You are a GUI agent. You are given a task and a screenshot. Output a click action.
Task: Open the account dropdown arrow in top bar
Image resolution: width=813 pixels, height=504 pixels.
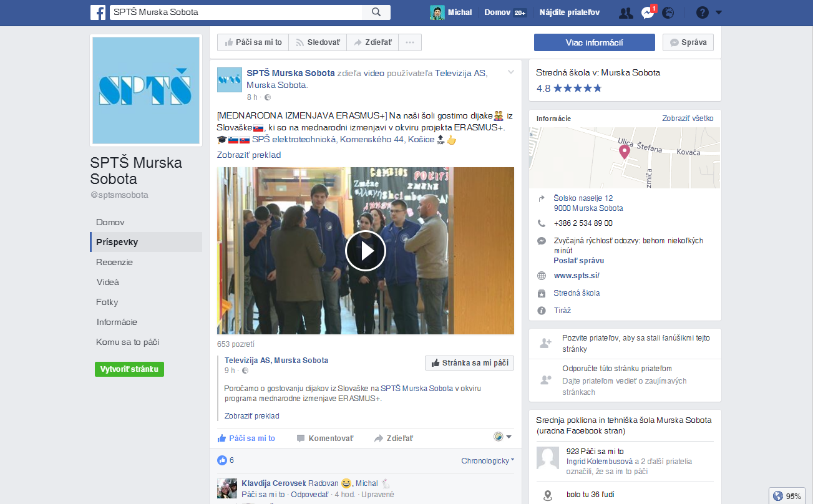pos(719,13)
